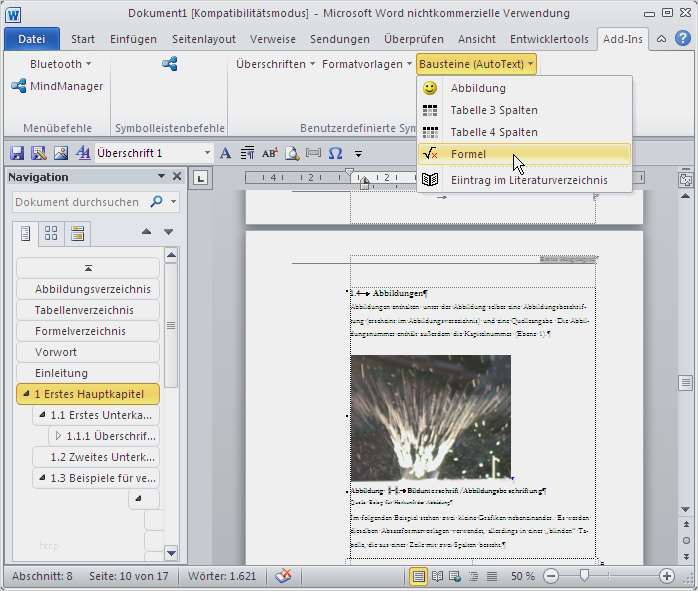The height and width of the screenshot is (591, 698).
Task: Open search options dropdown arrow in Navigation
Action: 174,202
